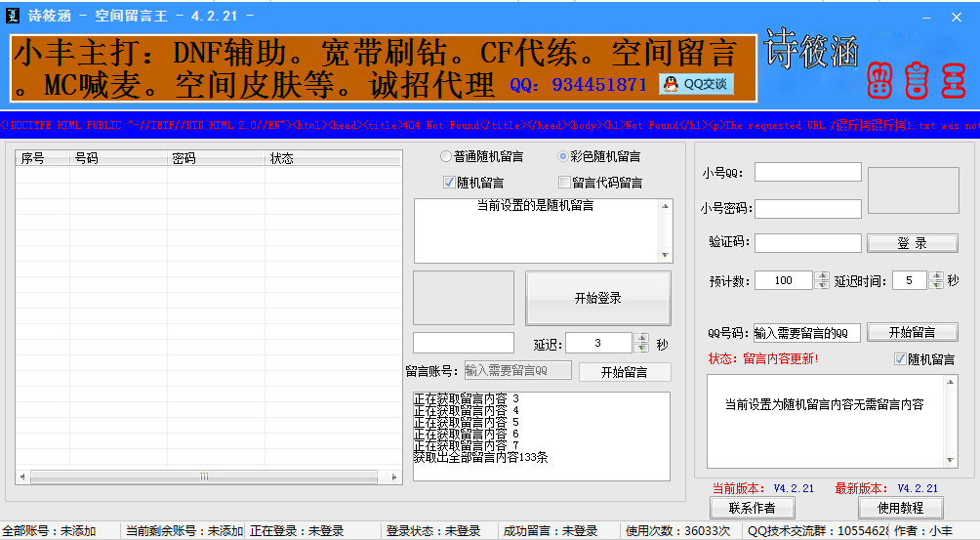
Task: Click the 预计数 value field showing 100
Action: click(x=784, y=280)
